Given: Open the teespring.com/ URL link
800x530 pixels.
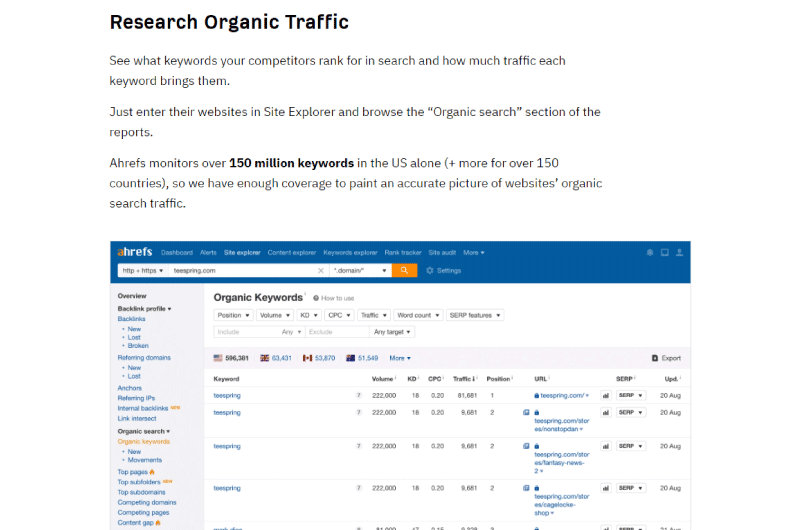Looking at the screenshot, I should (x=562, y=395).
